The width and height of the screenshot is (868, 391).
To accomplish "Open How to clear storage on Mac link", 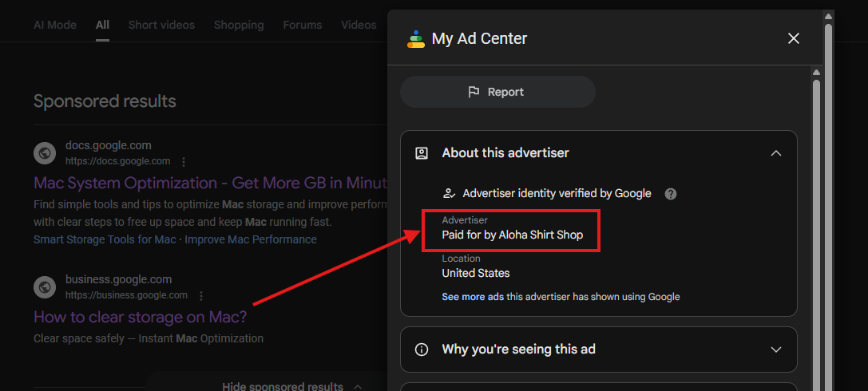I will [140, 317].
